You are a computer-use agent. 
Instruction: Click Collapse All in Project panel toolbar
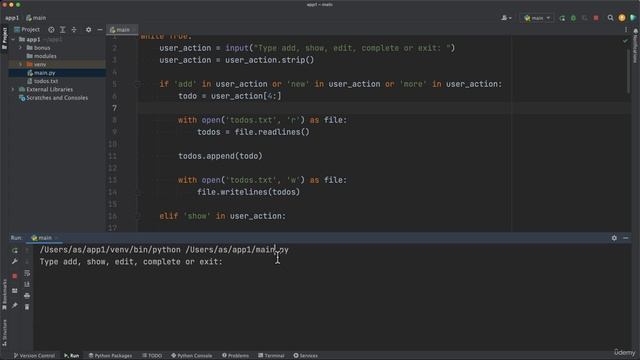(74, 30)
